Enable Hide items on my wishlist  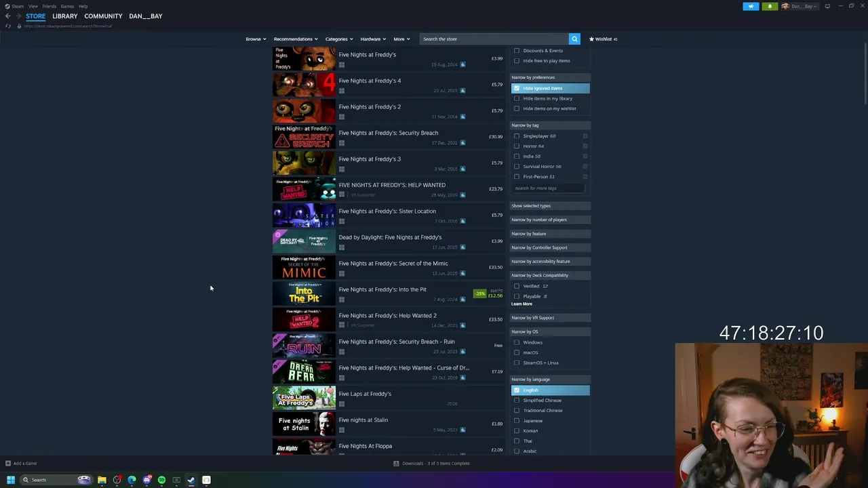tap(517, 108)
